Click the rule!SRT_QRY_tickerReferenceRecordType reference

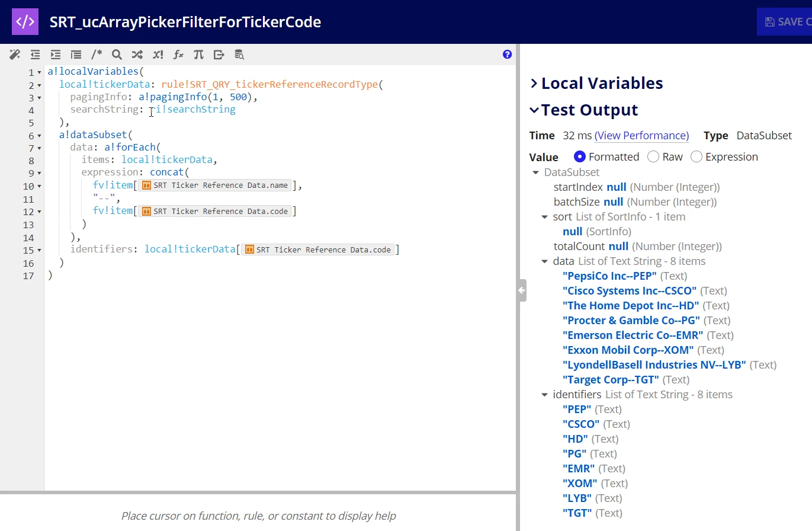(x=269, y=85)
